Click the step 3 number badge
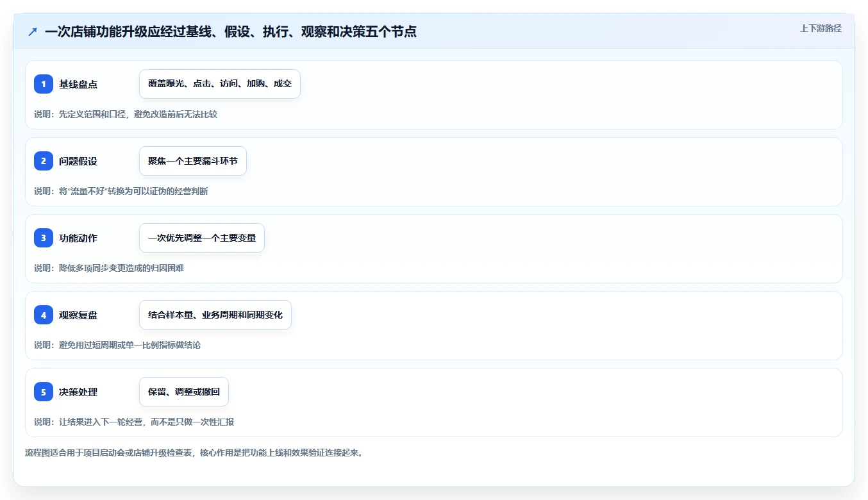This screenshot has height=500, width=868. coord(44,238)
